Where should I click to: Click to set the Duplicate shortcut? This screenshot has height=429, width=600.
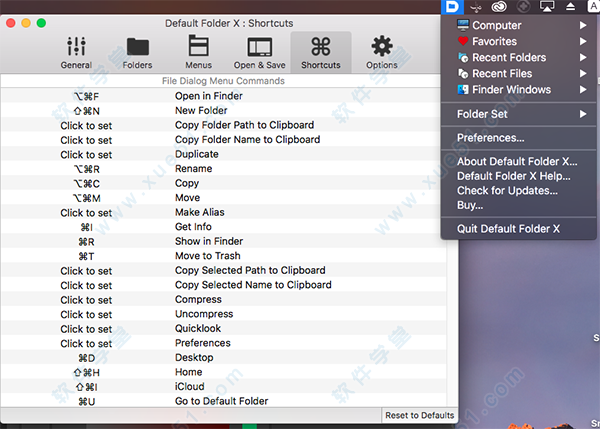pos(86,155)
